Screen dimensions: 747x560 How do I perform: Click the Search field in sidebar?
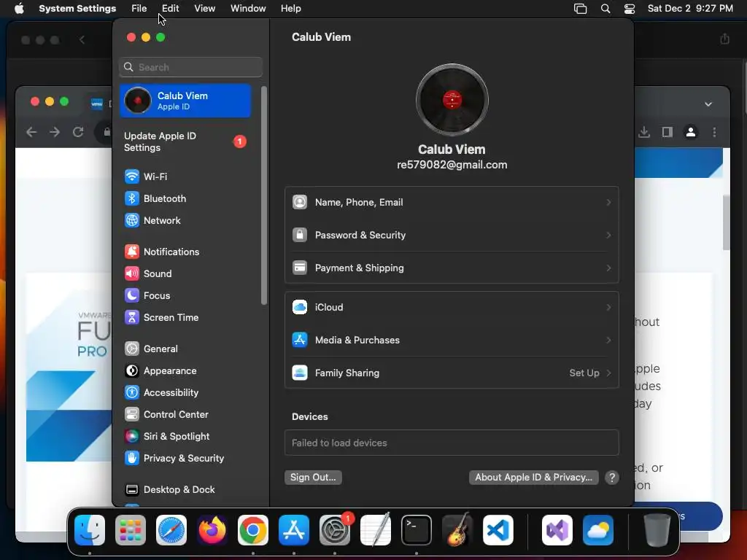point(190,67)
